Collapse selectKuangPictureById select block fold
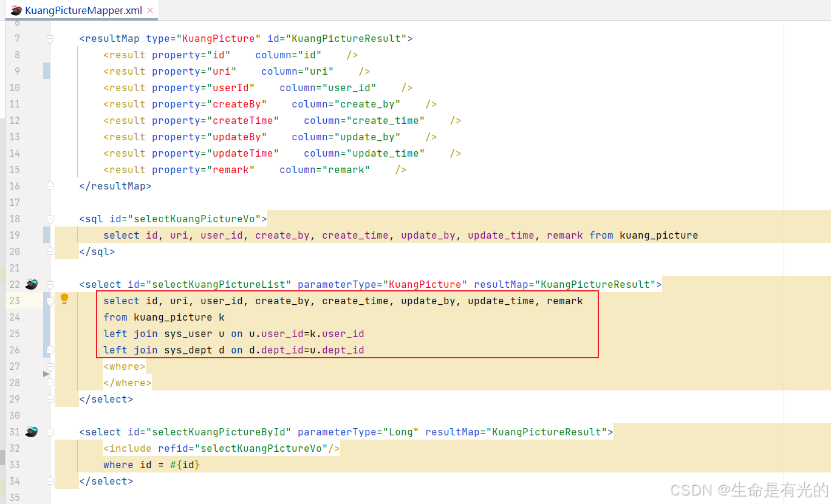Viewport: 831px width, 504px height. 50,432
